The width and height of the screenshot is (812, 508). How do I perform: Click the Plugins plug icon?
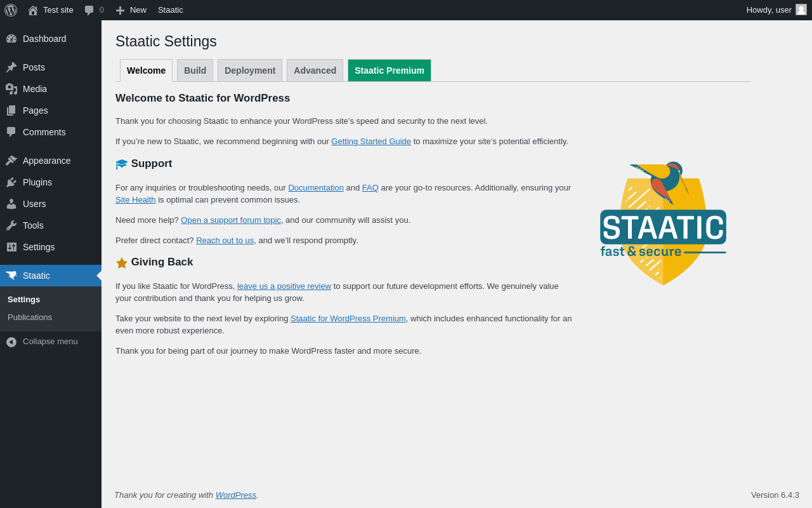tap(11, 182)
